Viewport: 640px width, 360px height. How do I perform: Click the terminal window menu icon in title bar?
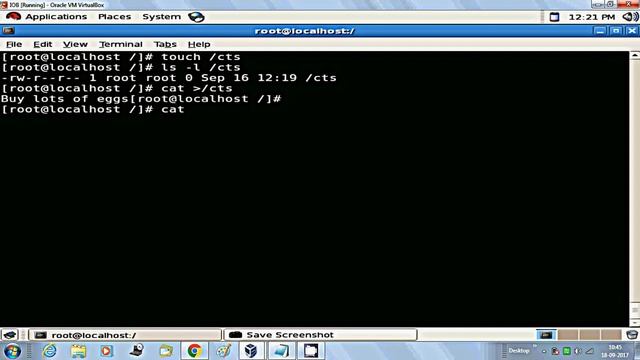coord(8,31)
